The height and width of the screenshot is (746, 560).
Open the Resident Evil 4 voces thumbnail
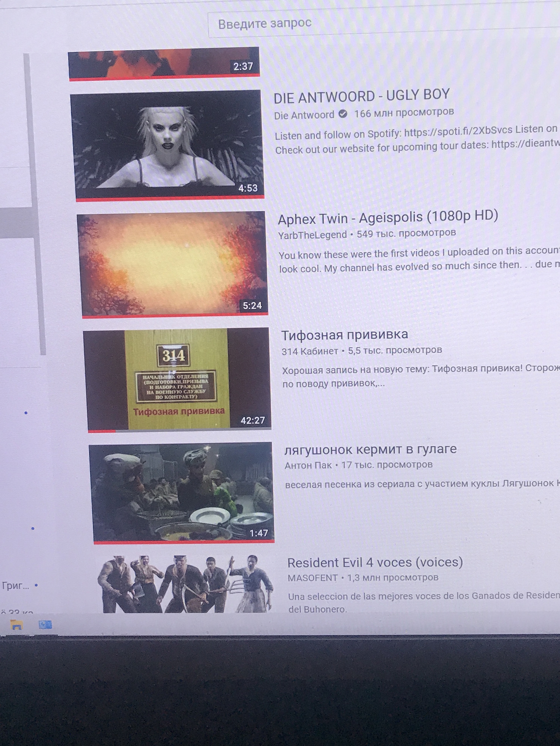click(185, 584)
